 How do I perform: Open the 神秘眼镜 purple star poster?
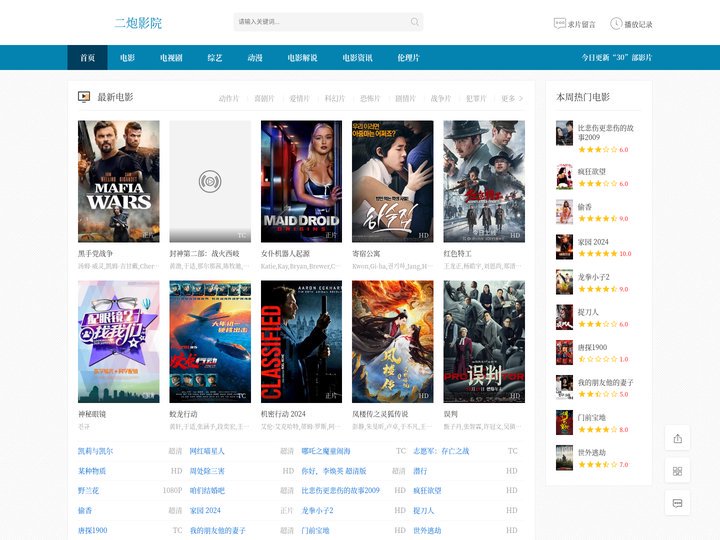click(x=118, y=342)
